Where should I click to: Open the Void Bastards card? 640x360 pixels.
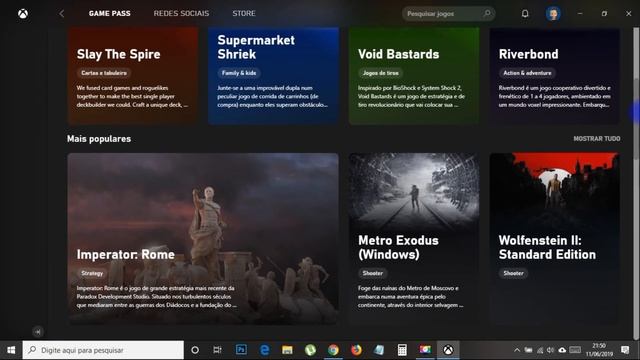coord(414,76)
